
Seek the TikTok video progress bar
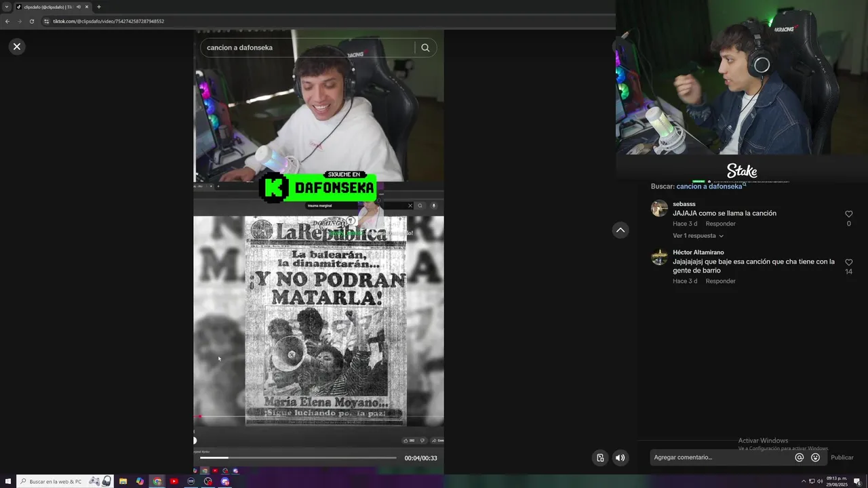tap(298, 458)
